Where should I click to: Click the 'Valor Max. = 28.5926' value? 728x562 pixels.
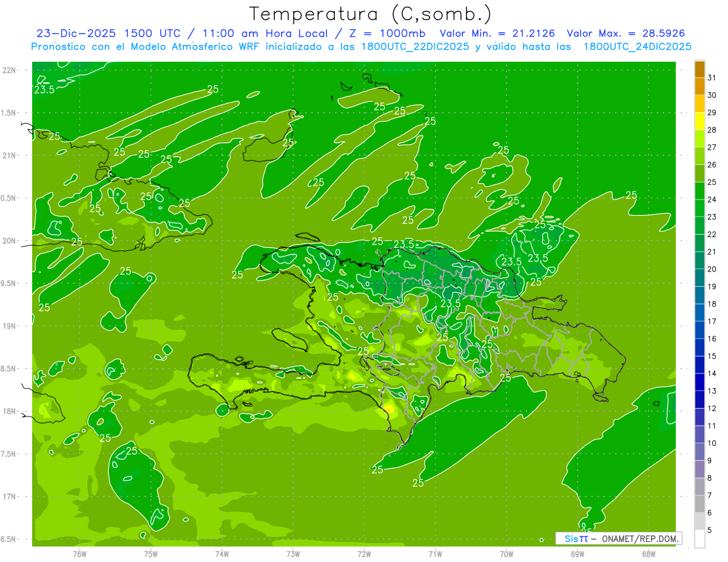[x=626, y=33]
